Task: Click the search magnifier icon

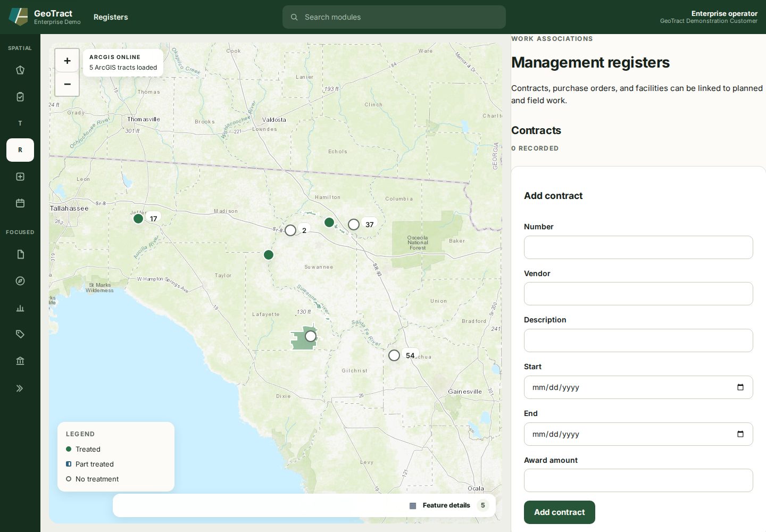Action: [294, 17]
